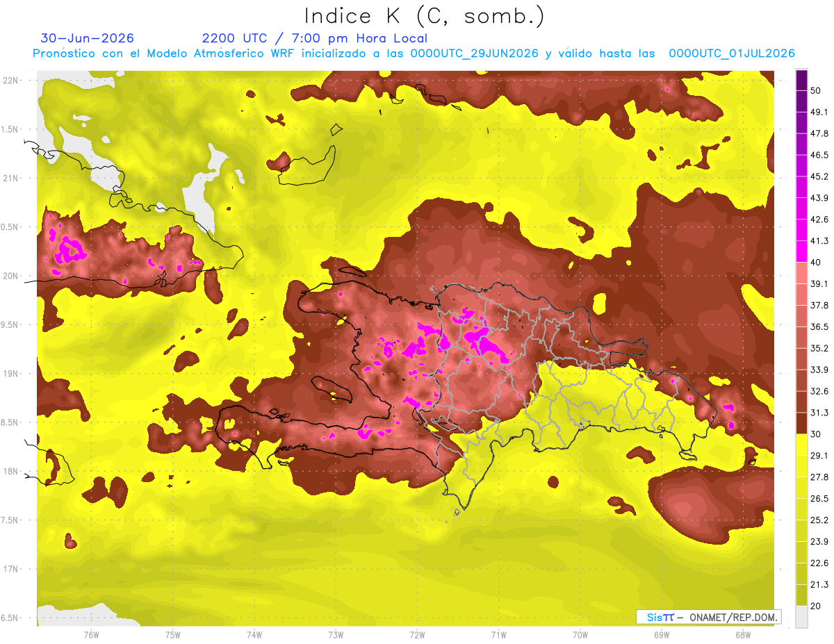834x644 pixels.
Task: Click the longitude label '69W'
Action: (662, 635)
